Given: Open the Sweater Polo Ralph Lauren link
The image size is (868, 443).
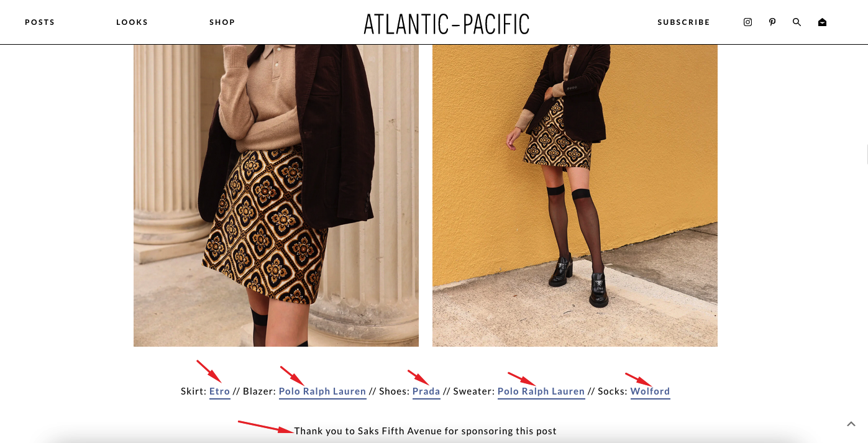Looking at the screenshot, I should (541, 391).
